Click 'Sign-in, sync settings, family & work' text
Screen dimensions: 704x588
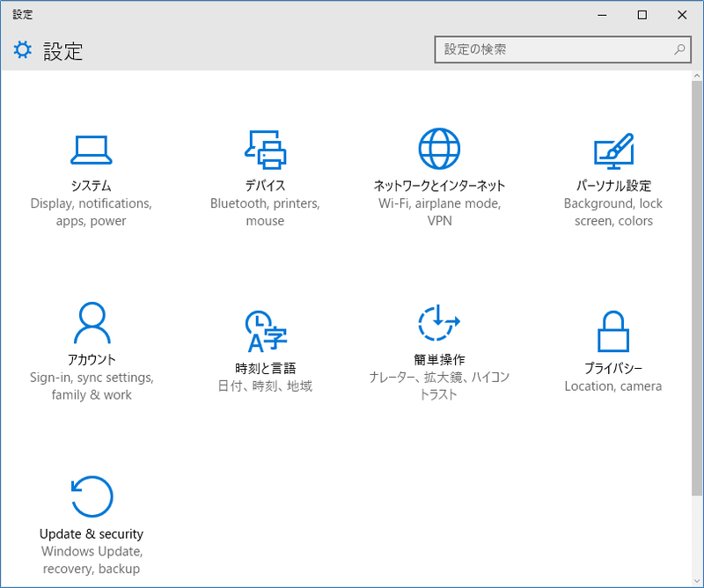pos(92,386)
